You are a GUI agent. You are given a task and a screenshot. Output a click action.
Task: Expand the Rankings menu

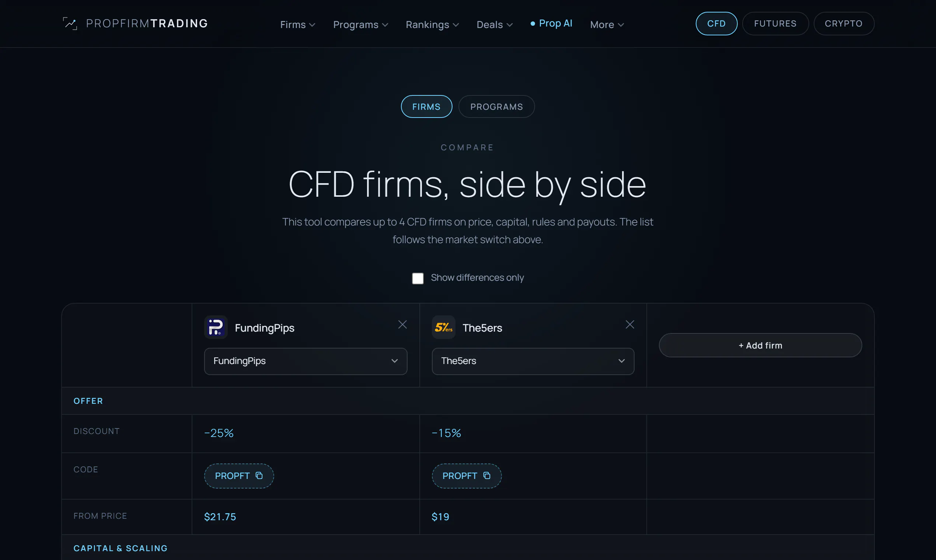[x=432, y=25]
